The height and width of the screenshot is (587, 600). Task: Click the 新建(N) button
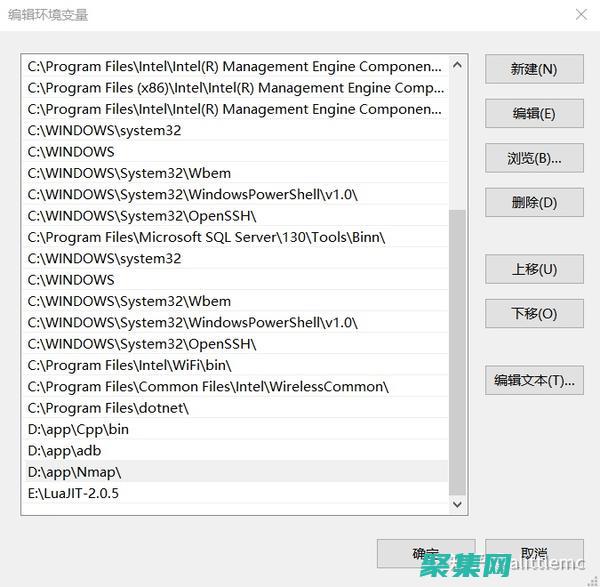pos(534,69)
